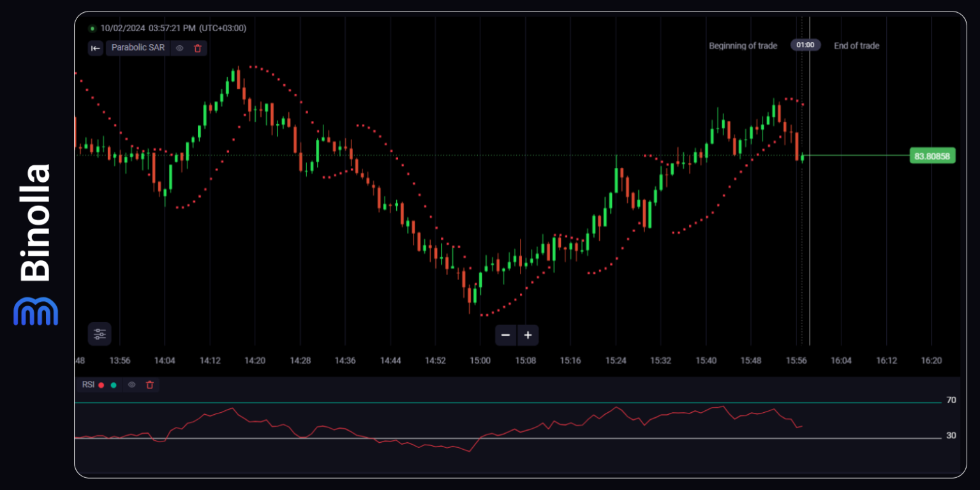Screen dimensions: 980x490
Task: Click the green connection status dot
Action: [93, 28]
